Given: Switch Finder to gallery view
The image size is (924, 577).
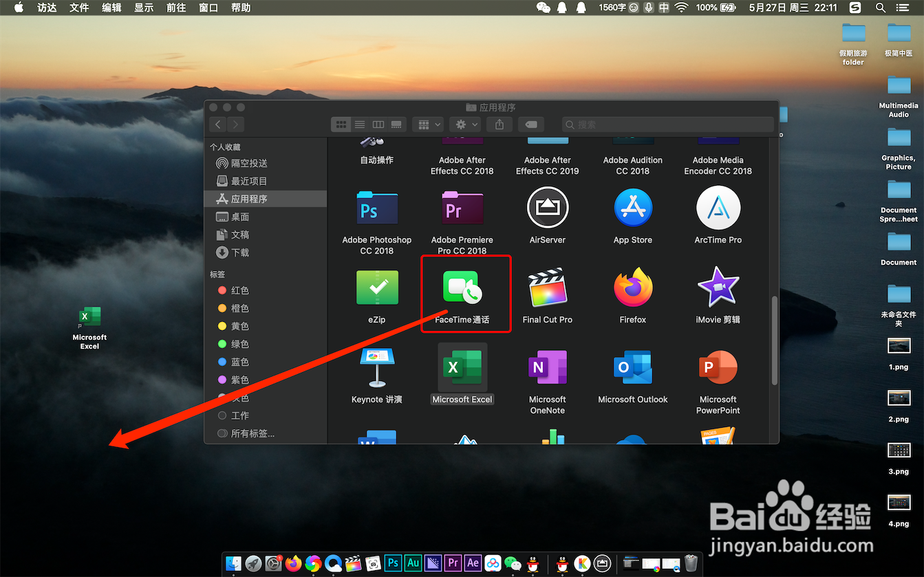Looking at the screenshot, I should click(x=396, y=124).
